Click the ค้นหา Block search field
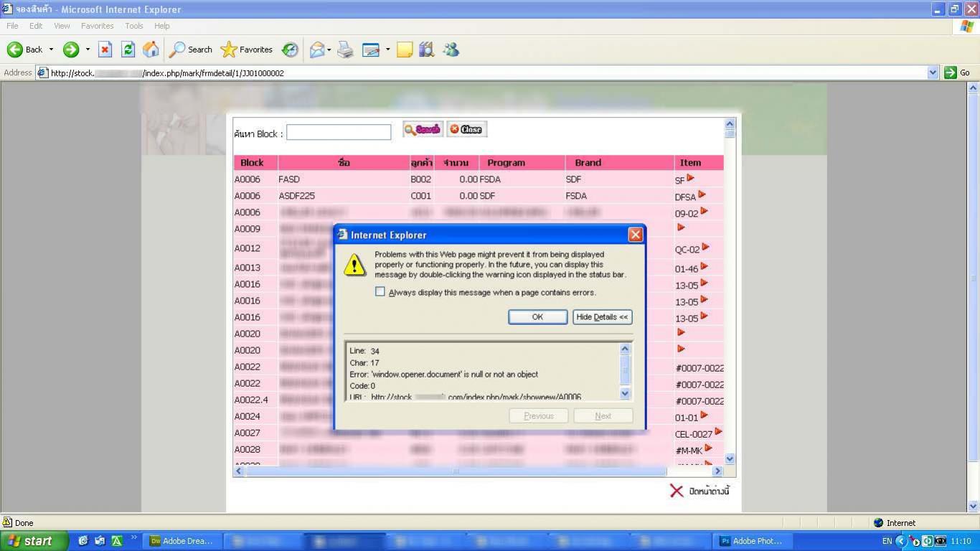The image size is (980, 551). click(339, 132)
